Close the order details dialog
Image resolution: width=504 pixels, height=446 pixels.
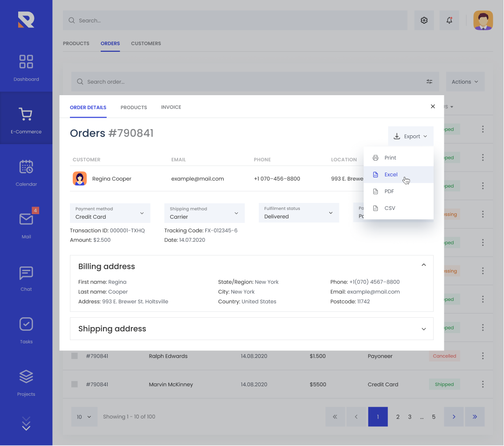(x=433, y=106)
